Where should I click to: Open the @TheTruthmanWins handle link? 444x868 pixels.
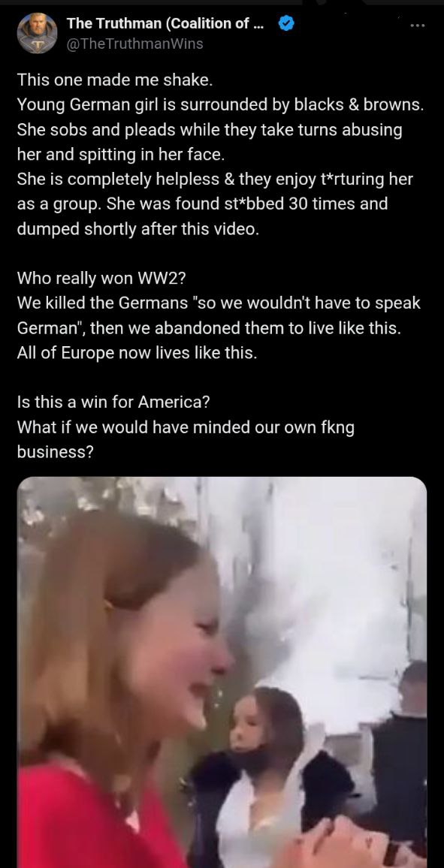point(134,44)
